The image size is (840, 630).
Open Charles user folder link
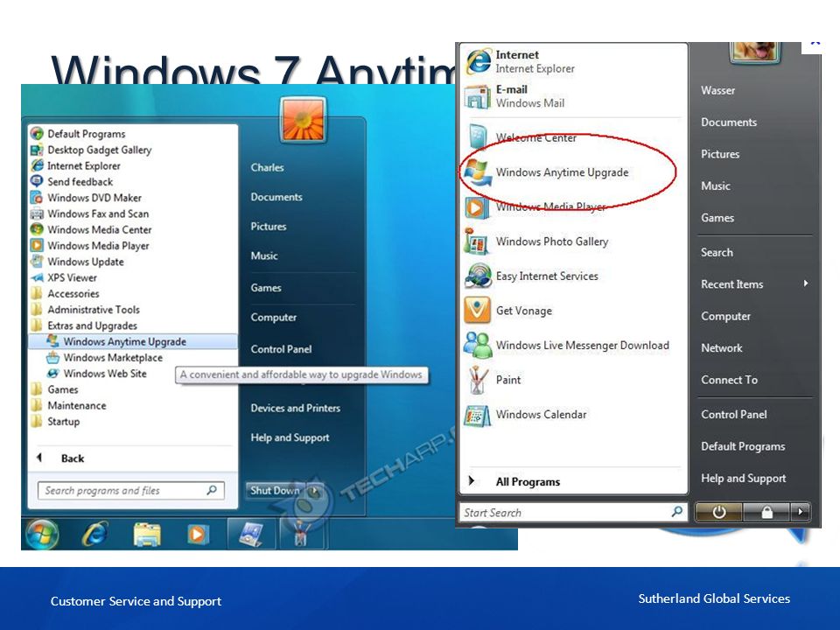(268, 168)
